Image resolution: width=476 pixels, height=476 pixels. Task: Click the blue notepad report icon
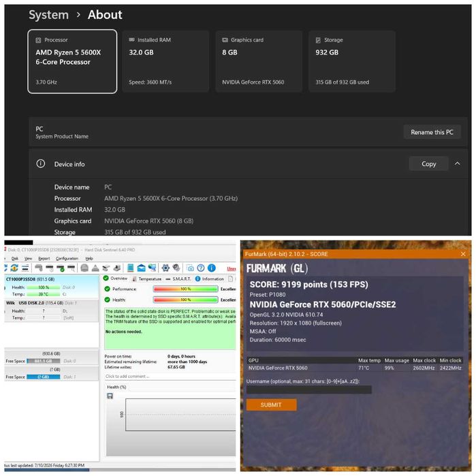(130, 268)
